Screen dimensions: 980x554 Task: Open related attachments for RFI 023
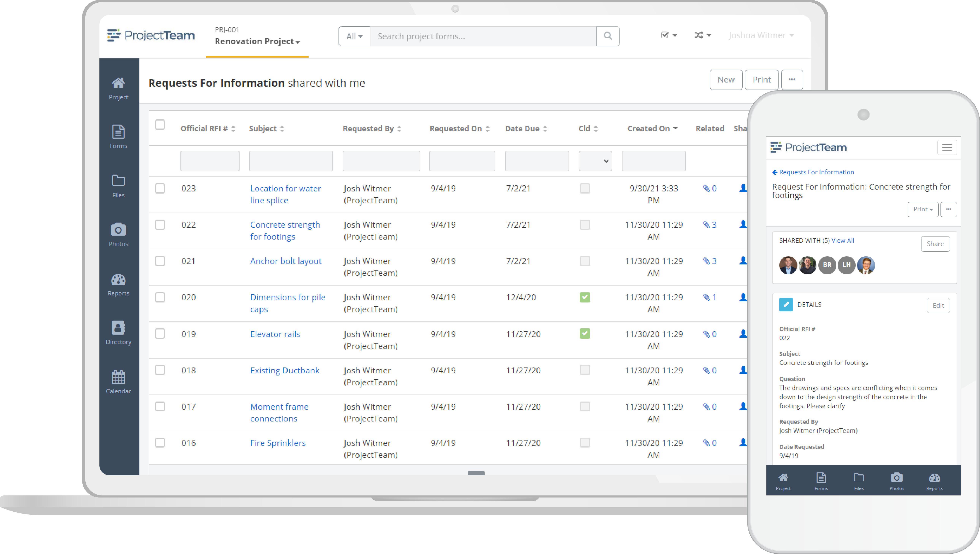[x=709, y=188]
